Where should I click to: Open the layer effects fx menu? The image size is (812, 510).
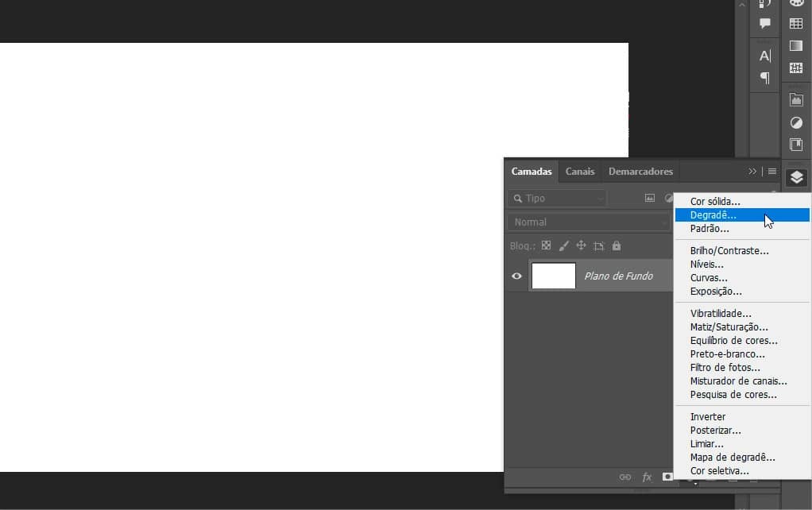tap(647, 477)
